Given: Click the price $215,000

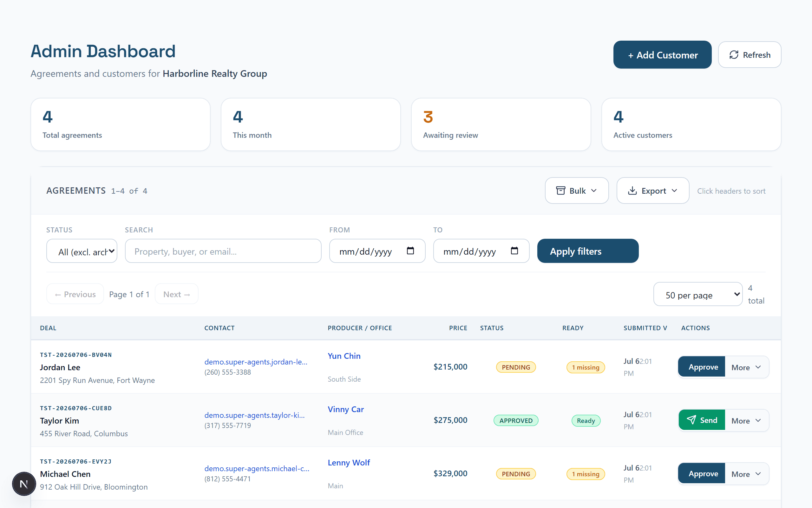Looking at the screenshot, I should coord(450,366).
